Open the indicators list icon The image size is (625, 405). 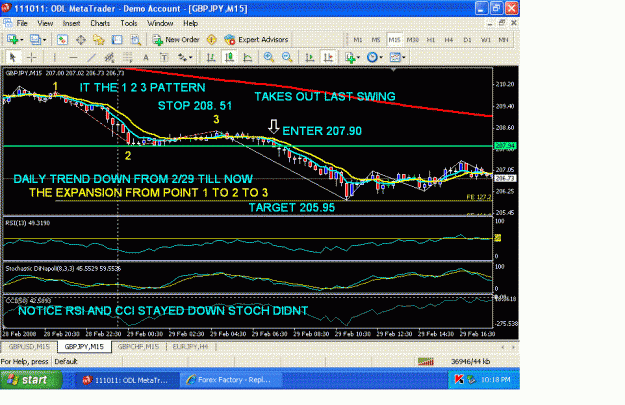click(x=350, y=57)
